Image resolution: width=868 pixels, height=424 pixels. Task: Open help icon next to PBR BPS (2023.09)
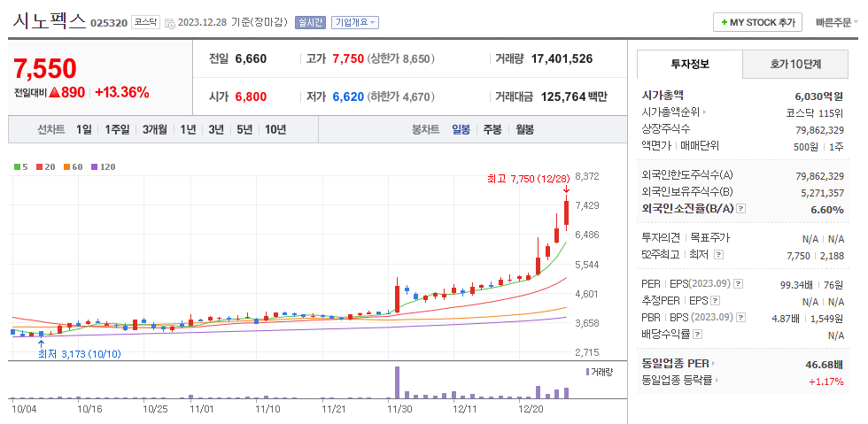(x=740, y=318)
